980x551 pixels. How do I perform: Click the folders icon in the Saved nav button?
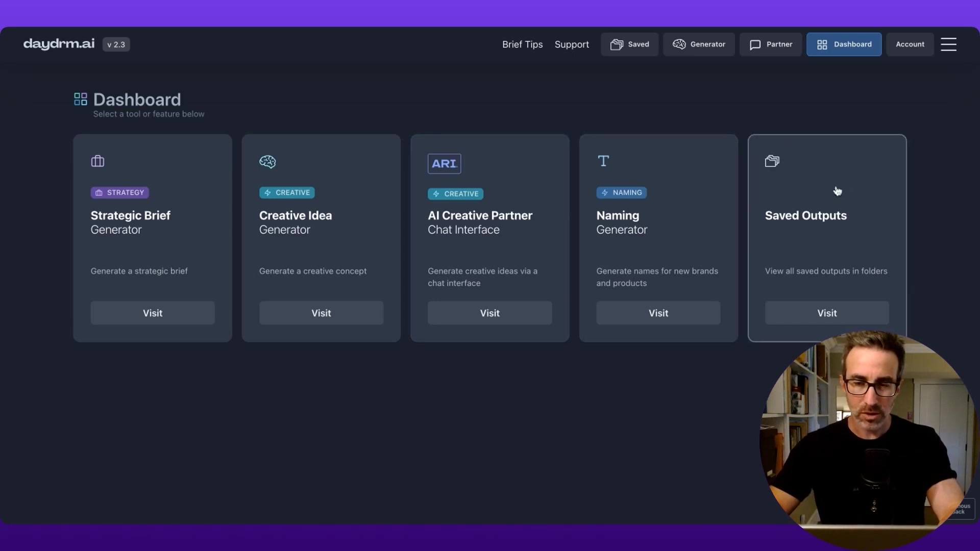pyautogui.click(x=617, y=44)
